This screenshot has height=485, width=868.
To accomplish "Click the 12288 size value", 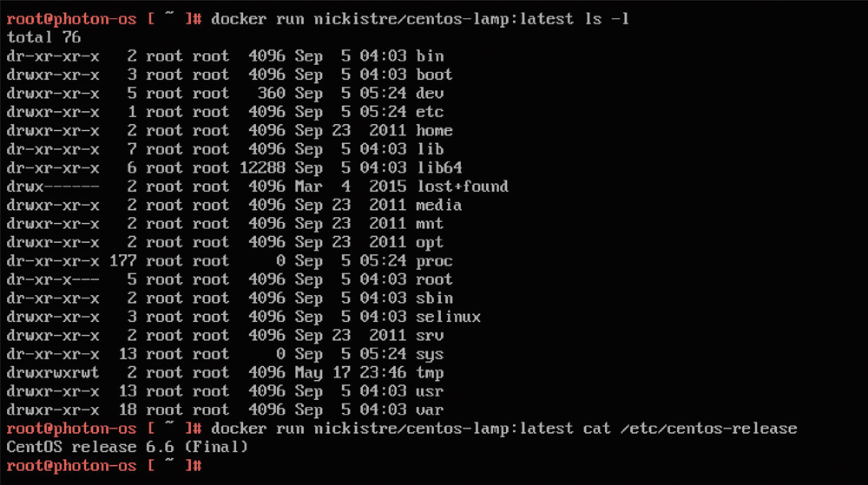I will [262, 167].
